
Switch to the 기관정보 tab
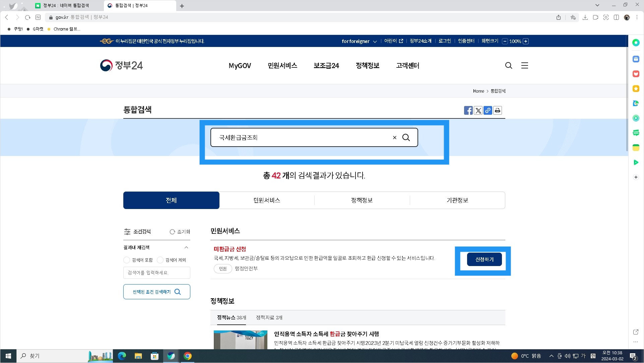457,200
